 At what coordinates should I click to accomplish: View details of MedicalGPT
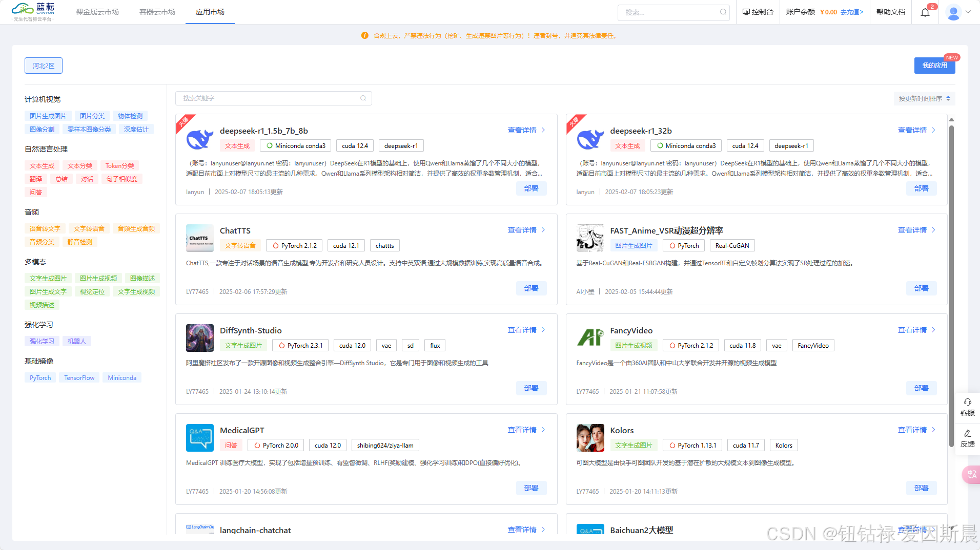click(526, 430)
